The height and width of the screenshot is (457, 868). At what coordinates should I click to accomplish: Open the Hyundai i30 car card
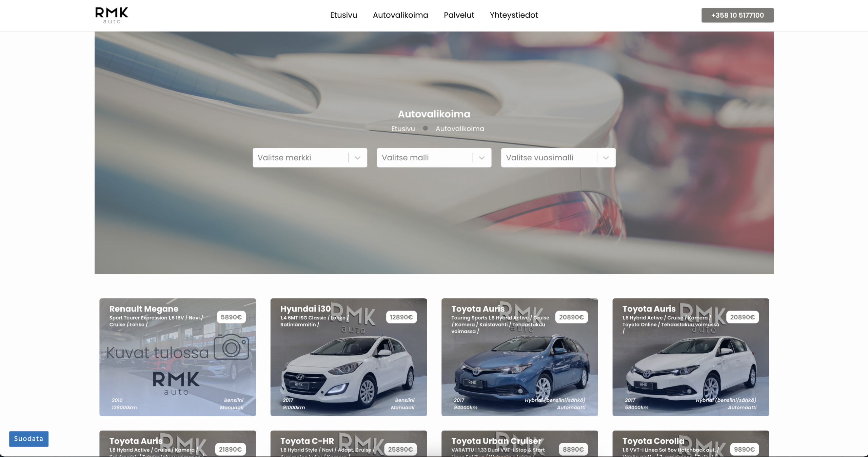pos(349,357)
